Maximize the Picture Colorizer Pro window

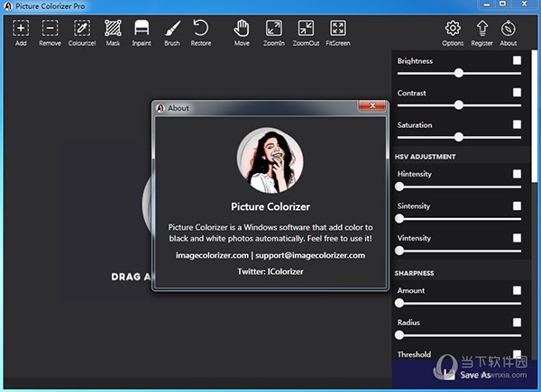click(503, 5)
